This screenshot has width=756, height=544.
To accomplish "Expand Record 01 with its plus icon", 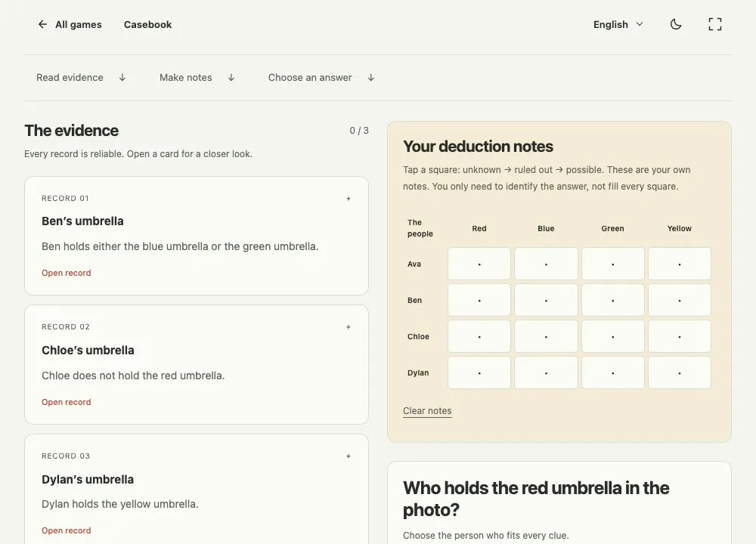I will (x=348, y=199).
